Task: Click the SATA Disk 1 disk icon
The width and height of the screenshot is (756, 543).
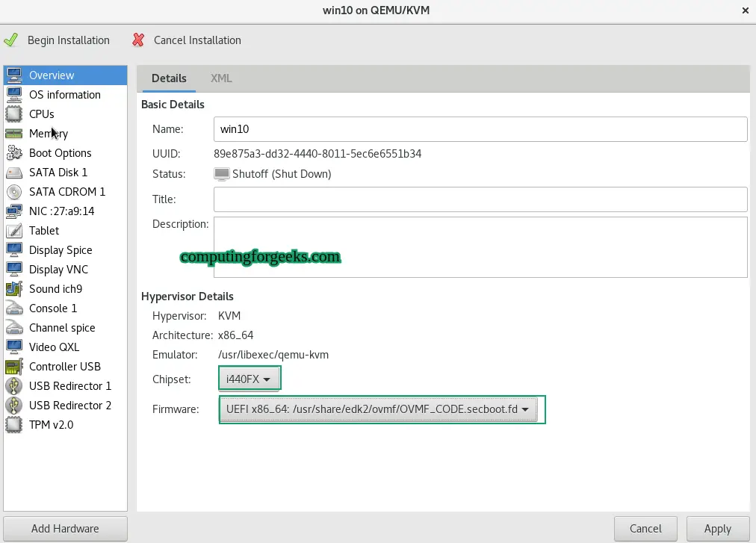Action: tap(15, 173)
